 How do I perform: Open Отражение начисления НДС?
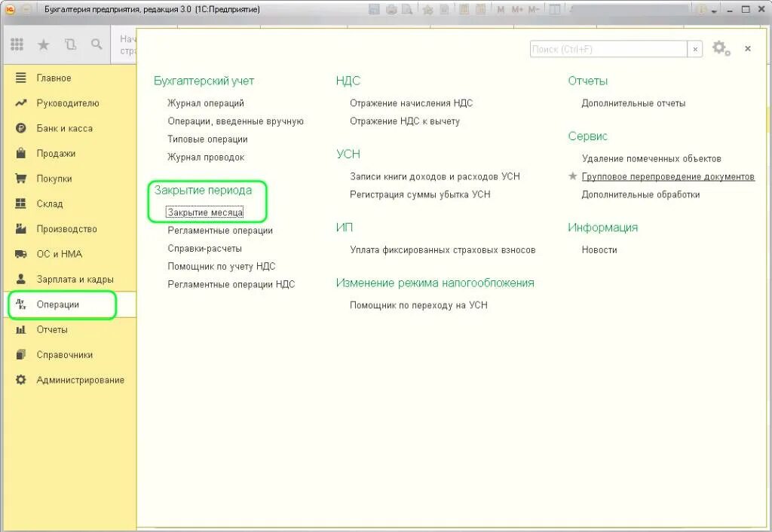(x=411, y=102)
